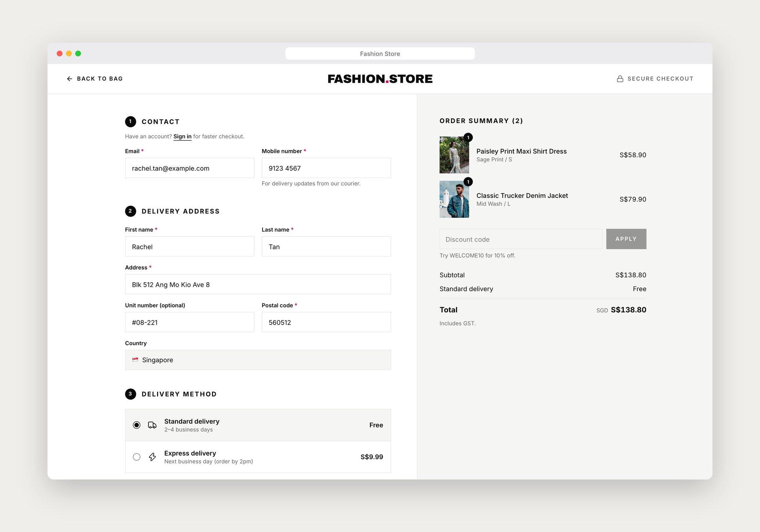Click the 'Try WELCOME10 for 10% off' hint

[477, 255]
